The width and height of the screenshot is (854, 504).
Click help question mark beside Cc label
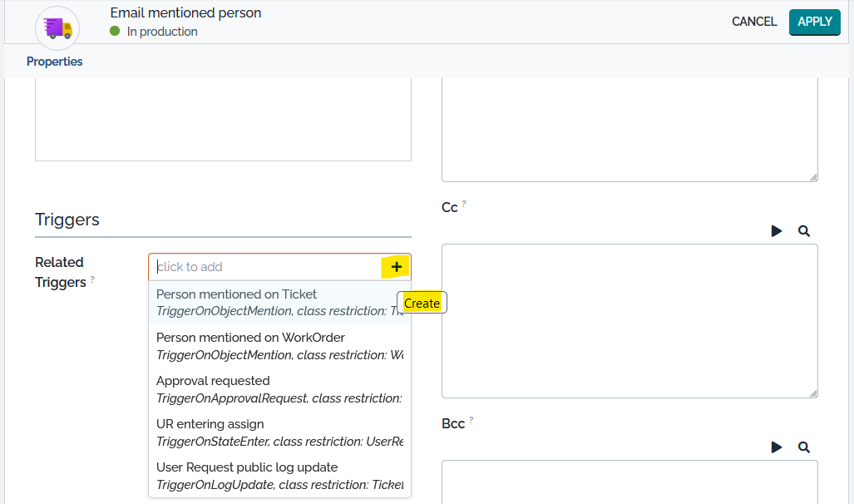click(464, 204)
